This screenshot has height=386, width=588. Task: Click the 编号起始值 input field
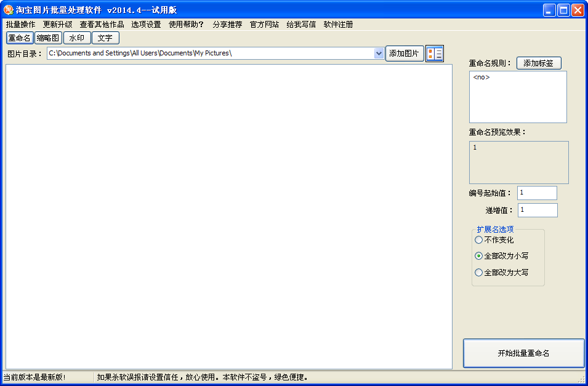click(537, 193)
